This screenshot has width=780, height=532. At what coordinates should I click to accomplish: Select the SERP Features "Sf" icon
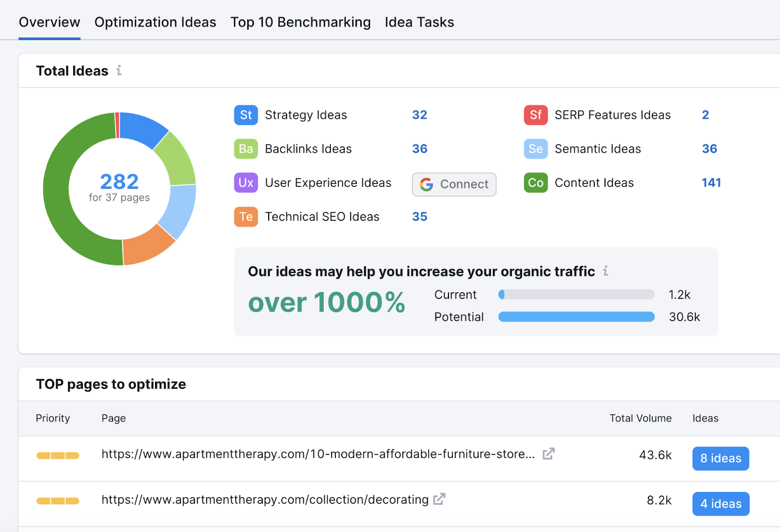click(535, 115)
